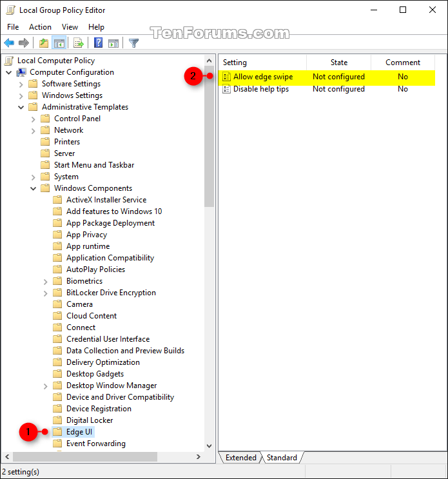
Task: Click the horizontal scrollbar right arrow
Action: click(x=199, y=456)
